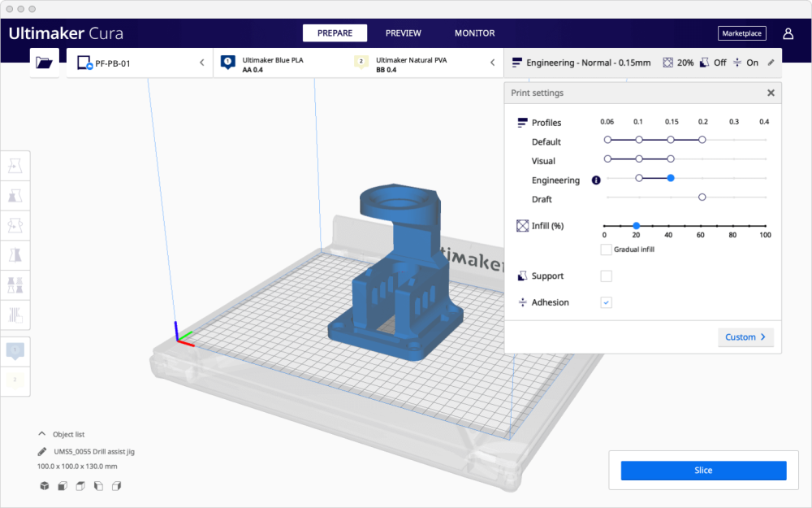812x508 pixels.
Task: Click the Profiles layer icon
Action: point(522,123)
